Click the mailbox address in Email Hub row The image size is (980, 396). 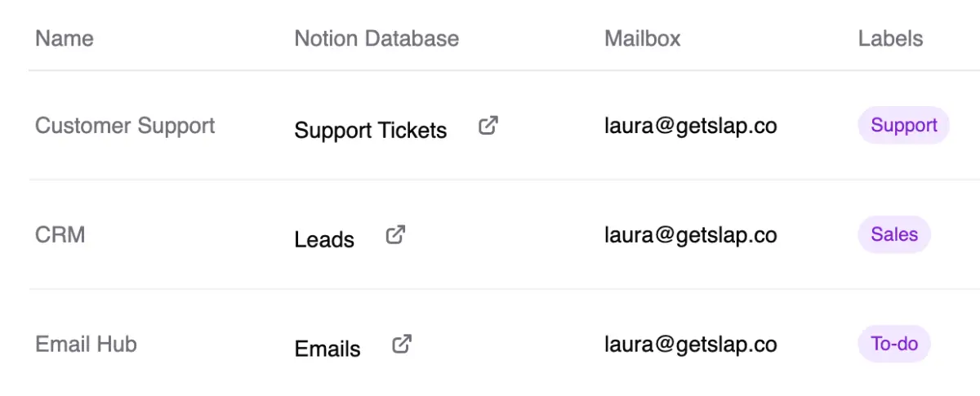(691, 345)
